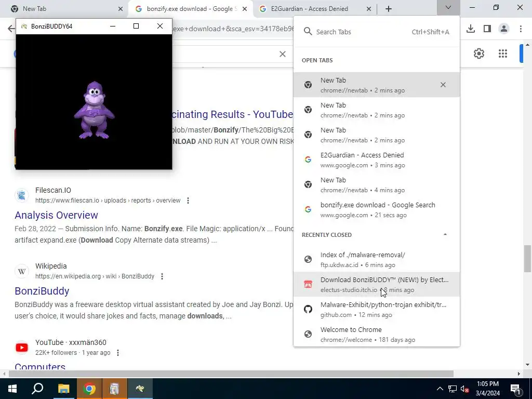
Task: Switch to E2Guardian - Access Denied browser tab
Action: [314, 9]
